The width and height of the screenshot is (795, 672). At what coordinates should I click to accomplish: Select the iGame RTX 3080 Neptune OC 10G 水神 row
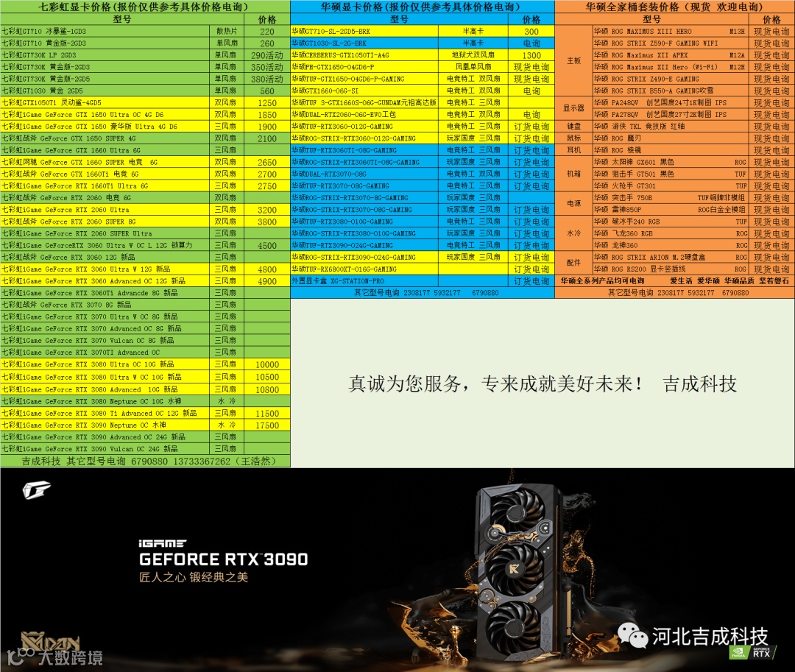[145, 401]
